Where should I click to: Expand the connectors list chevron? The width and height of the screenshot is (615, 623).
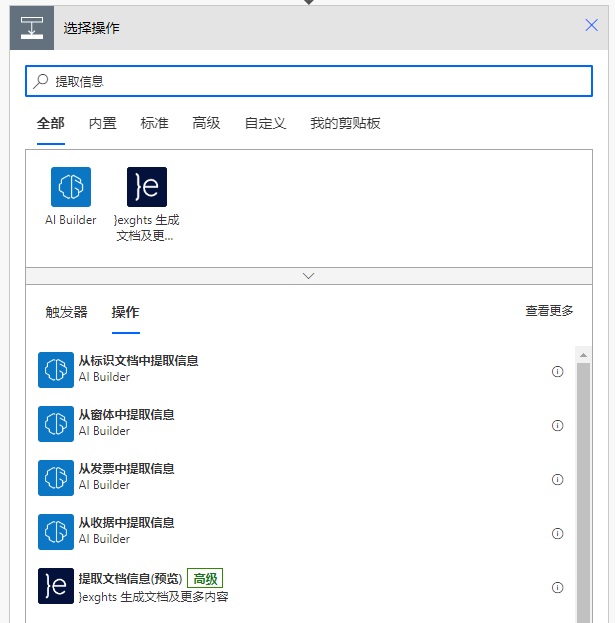click(x=309, y=276)
